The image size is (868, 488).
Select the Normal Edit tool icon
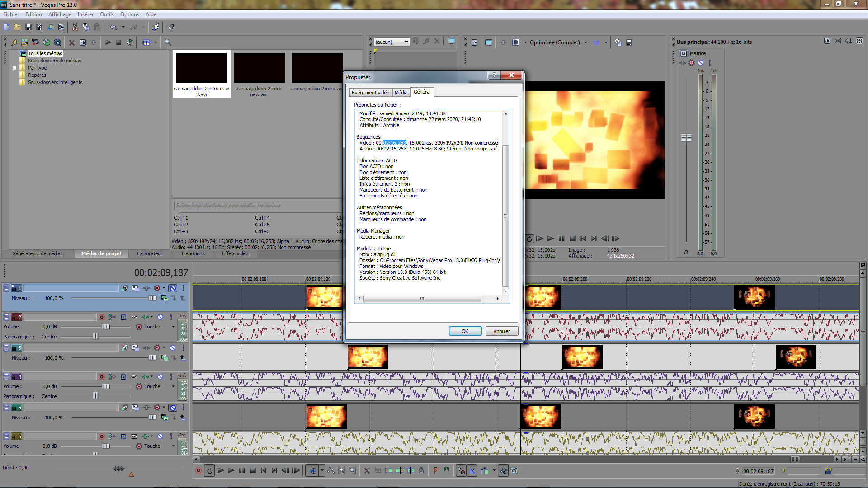[x=312, y=470]
